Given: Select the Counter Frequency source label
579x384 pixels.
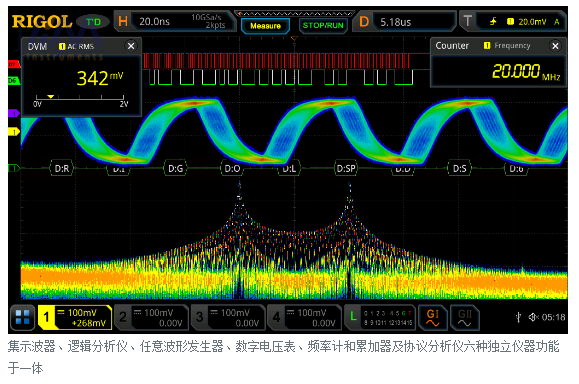Looking at the screenshot, I should click(507, 45).
